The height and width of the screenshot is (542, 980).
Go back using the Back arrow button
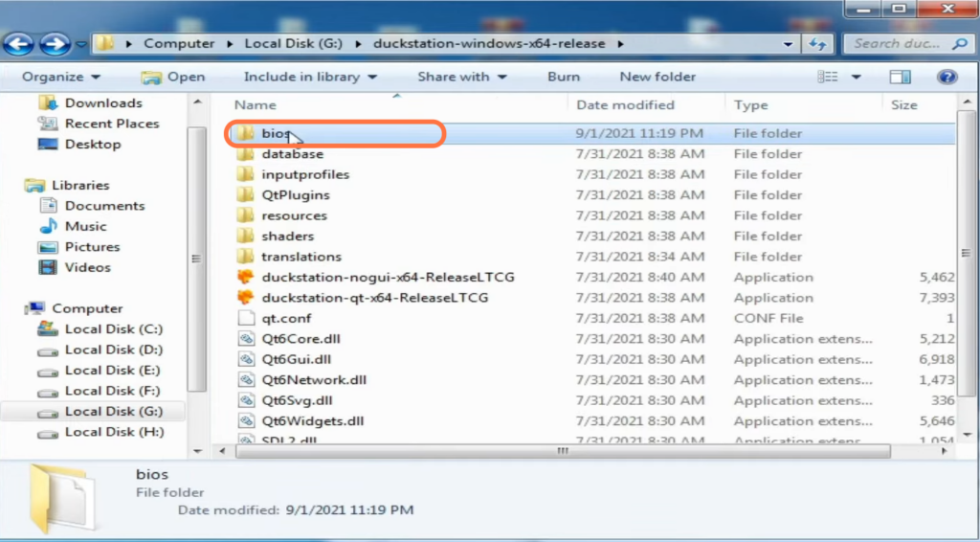pos(19,44)
